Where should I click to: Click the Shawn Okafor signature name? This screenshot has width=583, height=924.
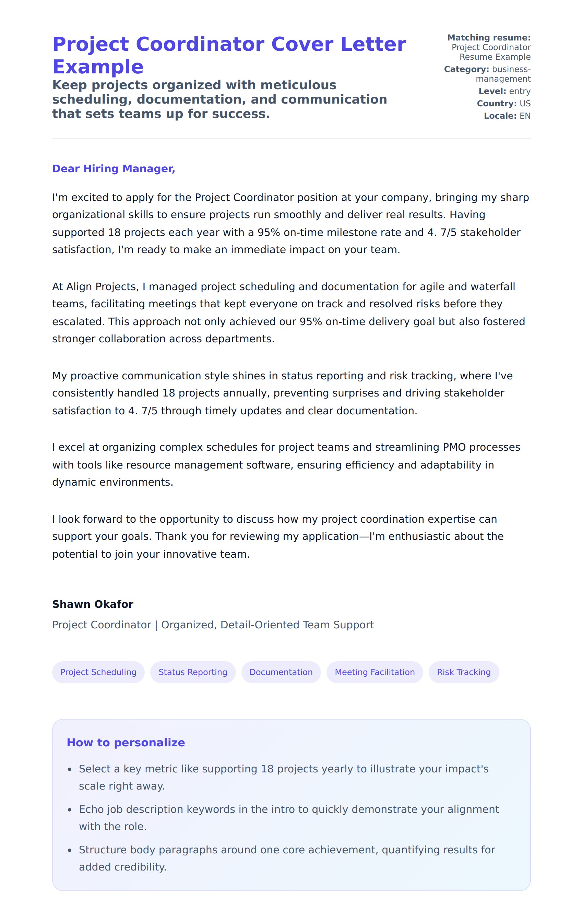(93, 604)
